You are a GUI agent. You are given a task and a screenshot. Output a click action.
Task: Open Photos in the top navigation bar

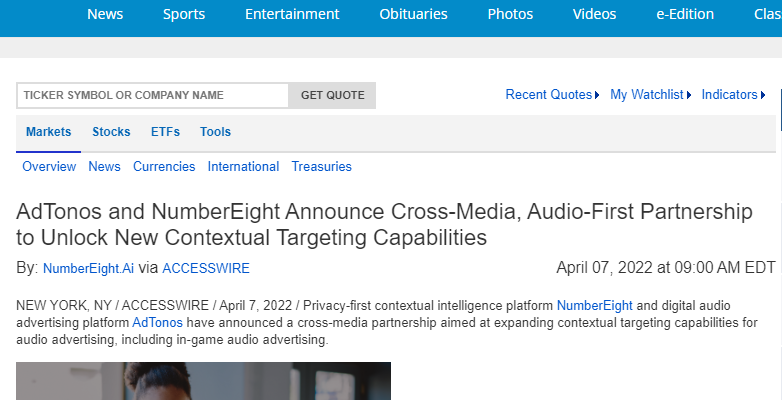point(510,14)
